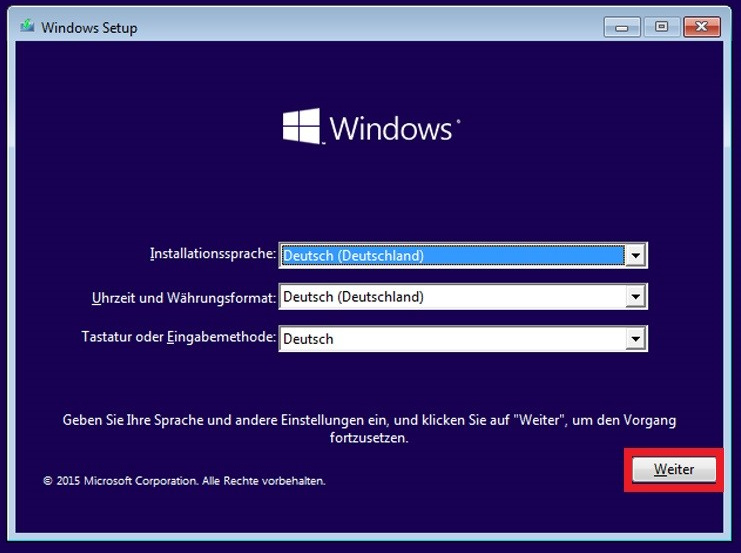Click the Installationssprache label
741x553 pixels.
[x=213, y=254]
